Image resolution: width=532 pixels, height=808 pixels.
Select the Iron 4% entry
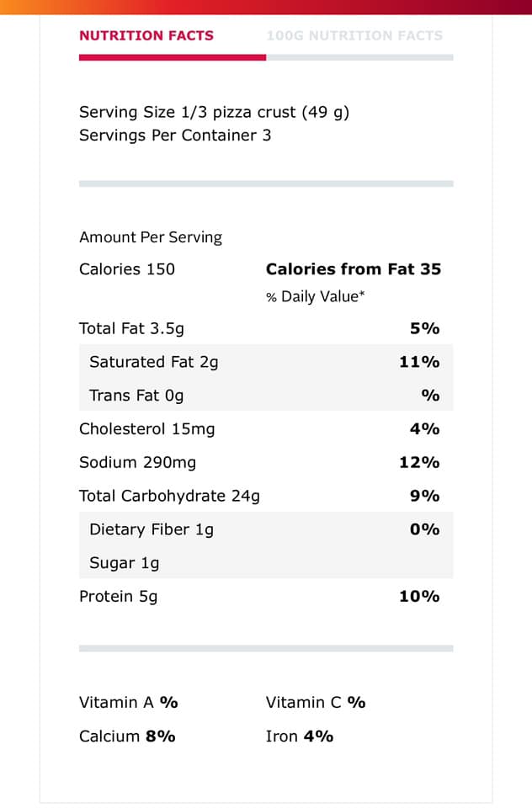coord(300,736)
